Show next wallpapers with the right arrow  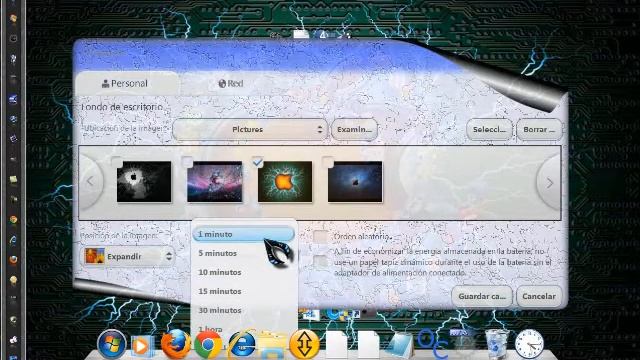click(549, 183)
